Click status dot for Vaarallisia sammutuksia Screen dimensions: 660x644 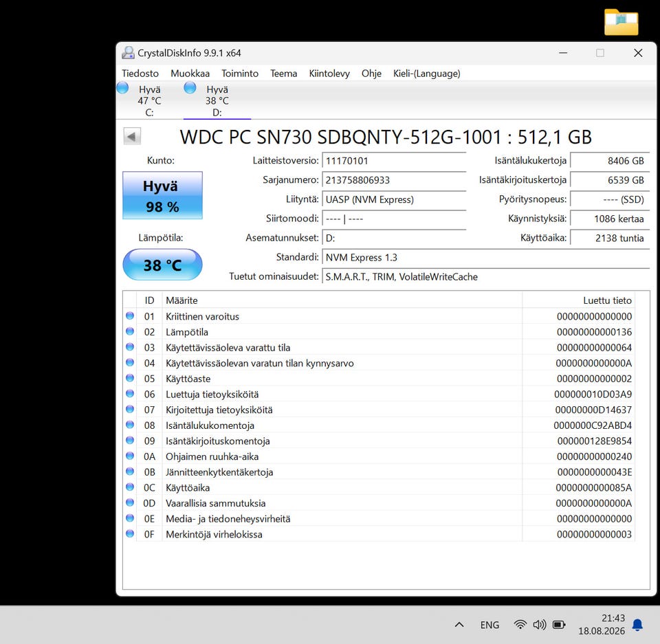[130, 502]
